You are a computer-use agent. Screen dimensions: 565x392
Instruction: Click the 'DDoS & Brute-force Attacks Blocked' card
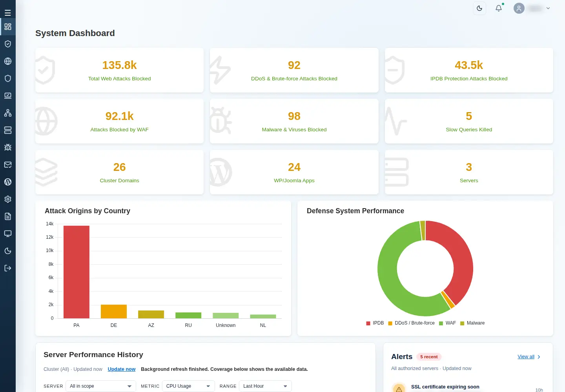(x=294, y=70)
